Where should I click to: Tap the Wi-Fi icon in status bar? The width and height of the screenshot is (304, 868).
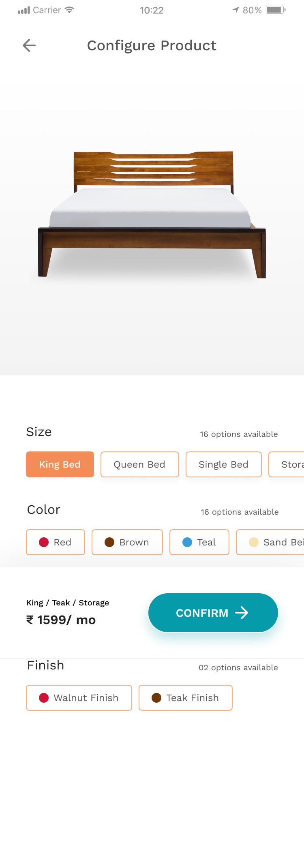69,10
